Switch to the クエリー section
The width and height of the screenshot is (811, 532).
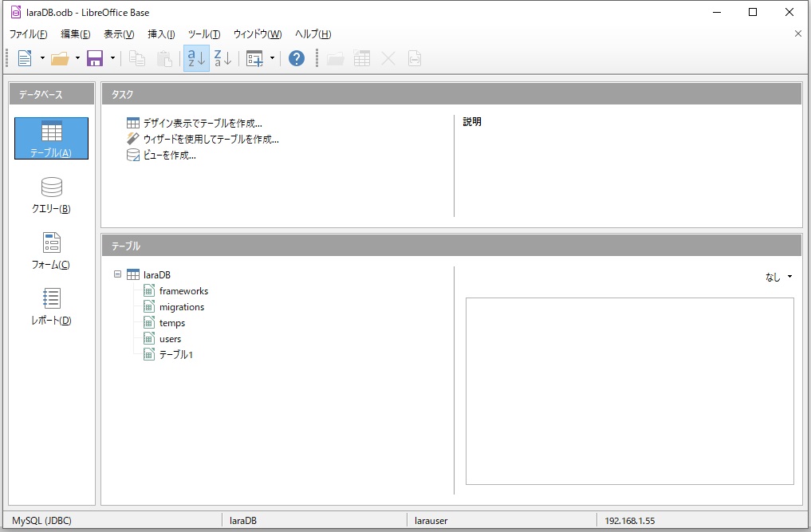coord(51,195)
